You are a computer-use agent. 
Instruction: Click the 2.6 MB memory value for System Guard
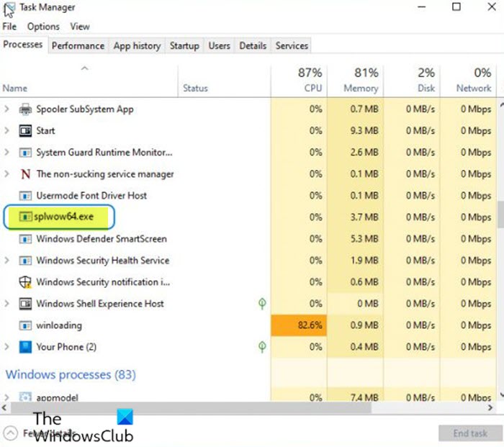[364, 153]
